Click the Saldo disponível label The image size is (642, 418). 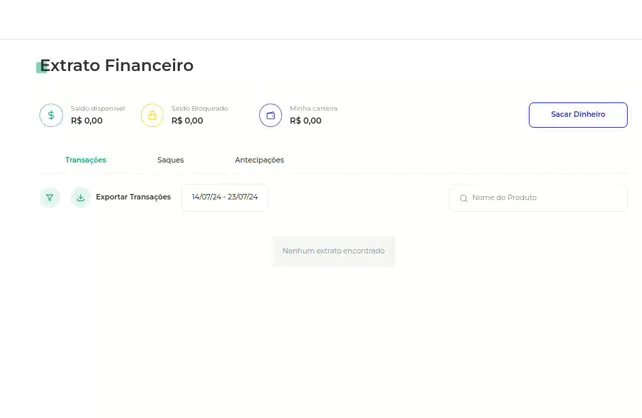click(x=98, y=108)
